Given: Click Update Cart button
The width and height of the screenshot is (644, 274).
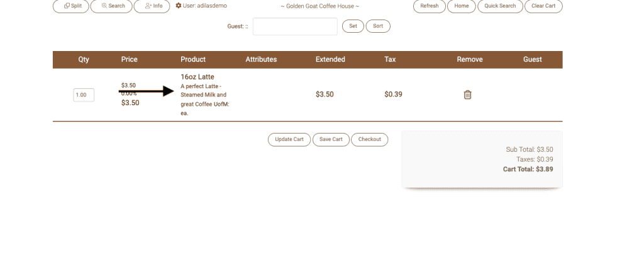Looking at the screenshot, I should 289,139.
